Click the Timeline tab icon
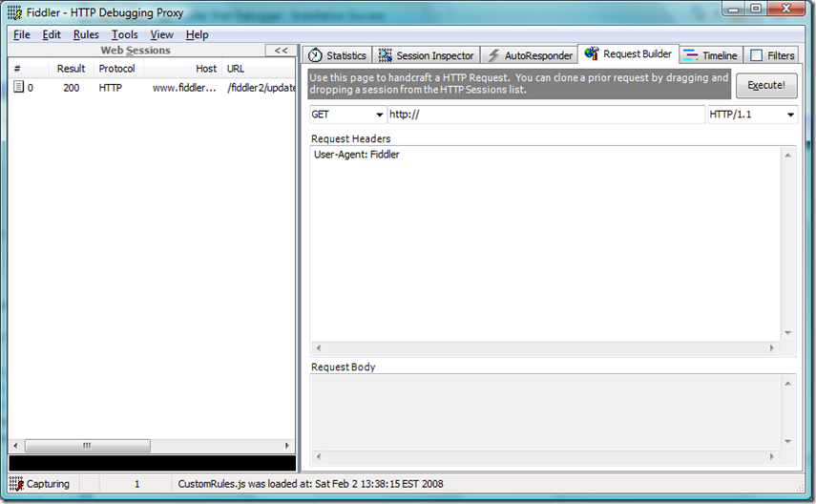The image size is (816, 504). coord(690,55)
